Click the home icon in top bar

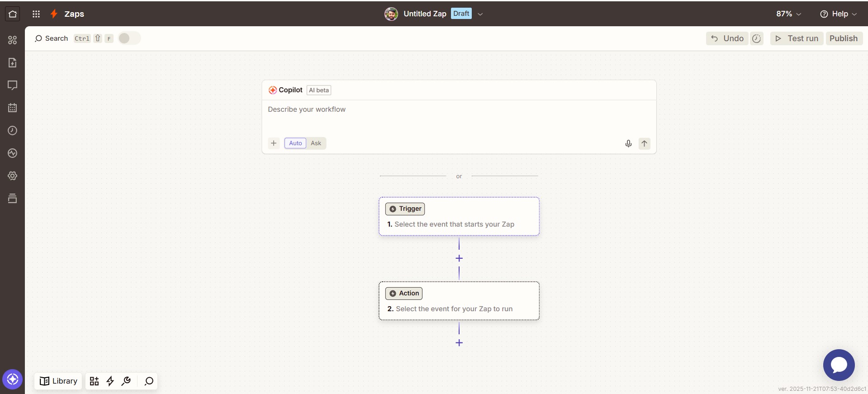13,14
